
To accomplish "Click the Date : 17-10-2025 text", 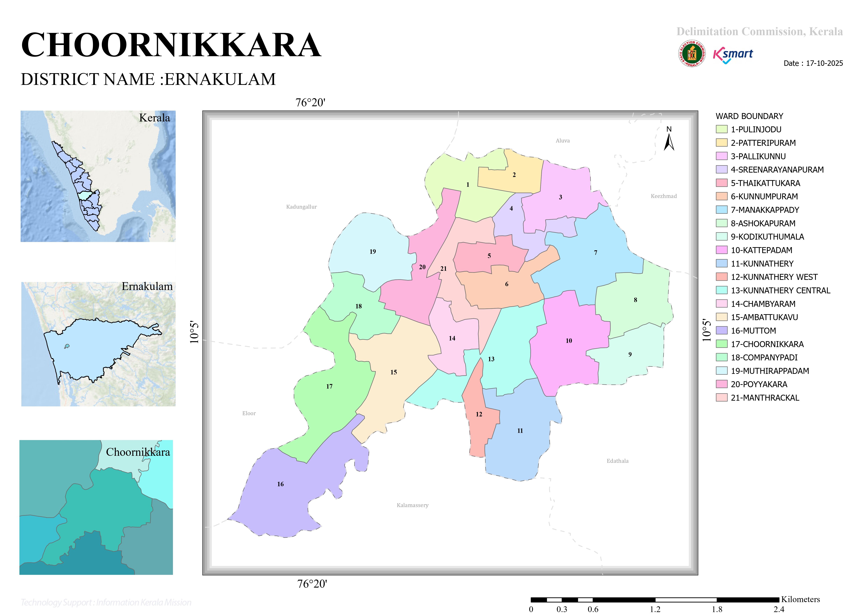I will click(813, 63).
